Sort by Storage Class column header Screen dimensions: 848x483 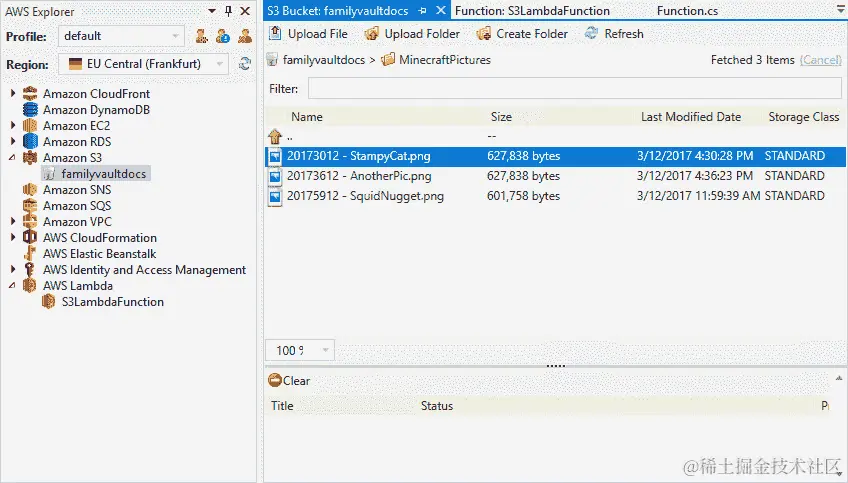(x=804, y=117)
